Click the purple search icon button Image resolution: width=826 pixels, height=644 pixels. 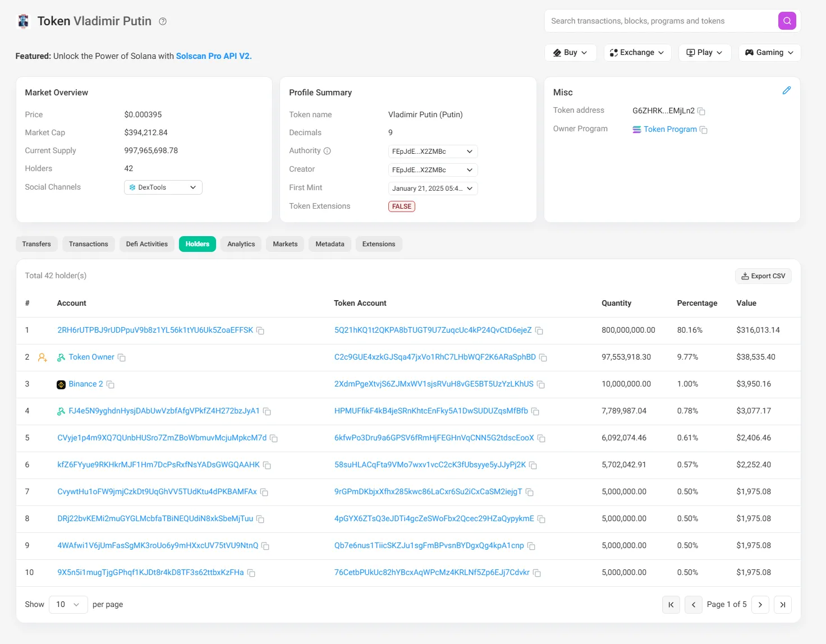click(787, 21)
